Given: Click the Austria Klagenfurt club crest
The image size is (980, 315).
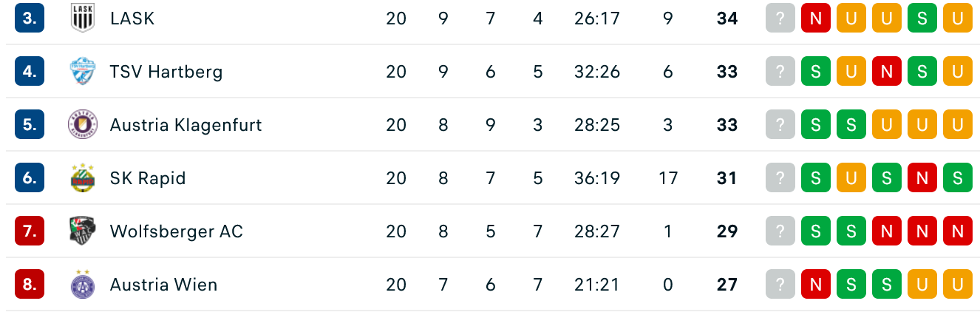Looking at the screenshot, I should [x=82, y=124].
